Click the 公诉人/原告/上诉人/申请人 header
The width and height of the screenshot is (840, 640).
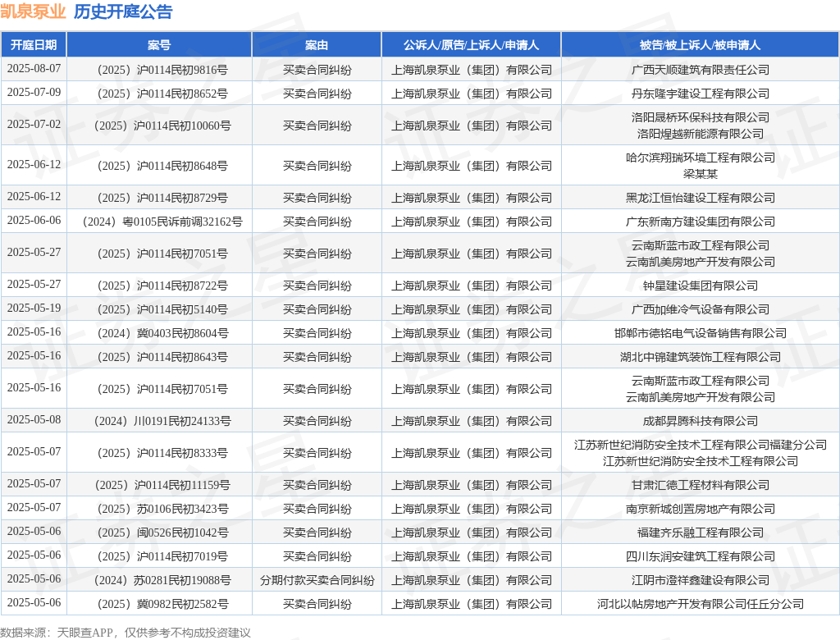pos(471,45)
